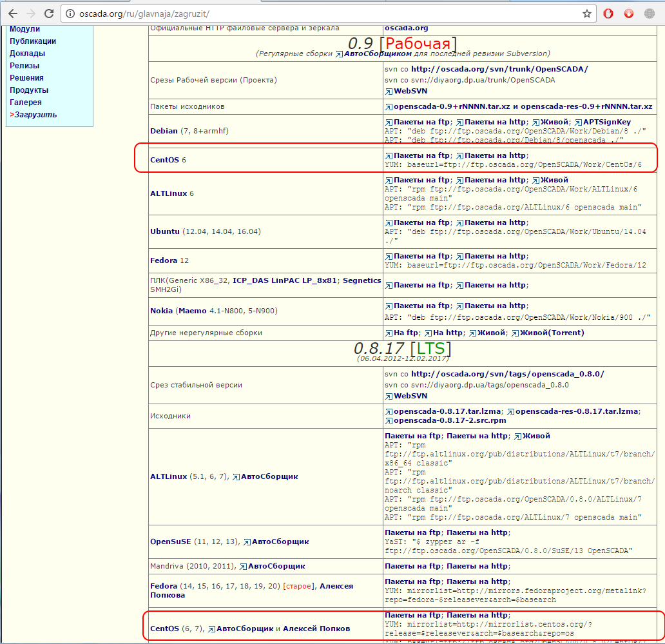This screenshot has width=665, height=644.
Task: Go to Публикации in the sidebar
Action: (x=33, y=41)
